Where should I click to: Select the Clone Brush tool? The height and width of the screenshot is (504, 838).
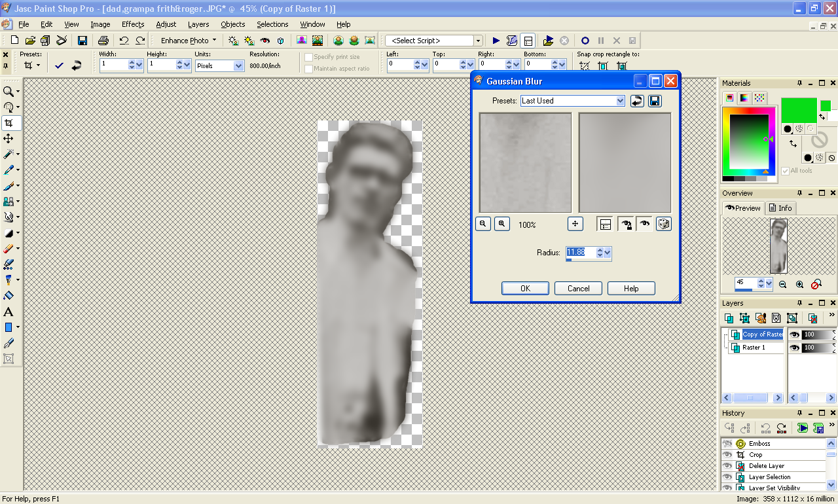(x=9, y=202)
